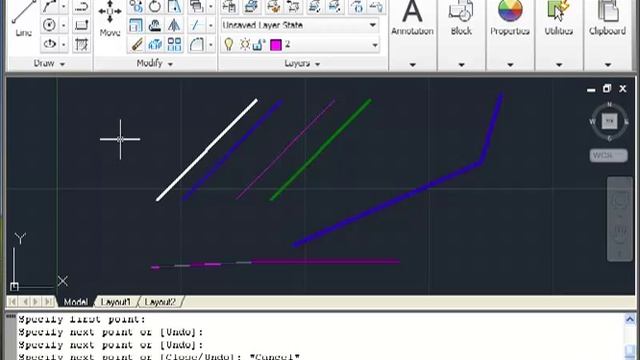Switch to the Layout2 tab
The width and height of the screenshot is (640, 360).
pyautogui.click(x=160, y=302)
